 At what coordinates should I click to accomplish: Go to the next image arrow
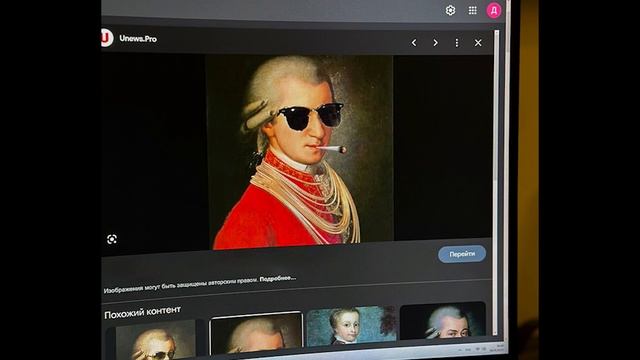pos(436,42)
